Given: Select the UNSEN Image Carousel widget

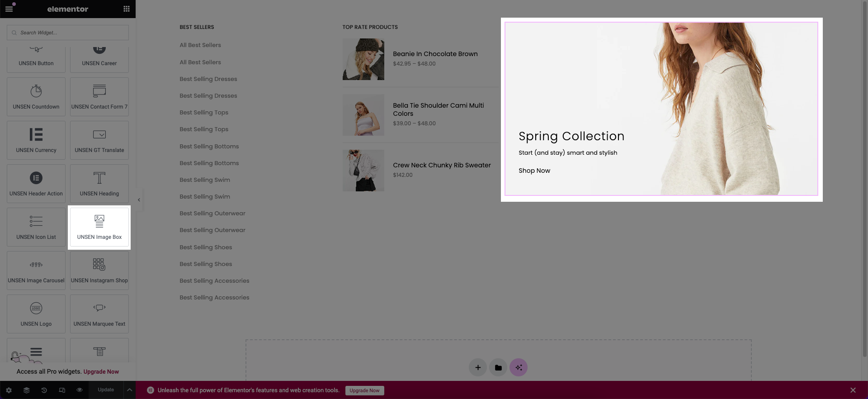Looking at the screenshot, I should 36,271.
